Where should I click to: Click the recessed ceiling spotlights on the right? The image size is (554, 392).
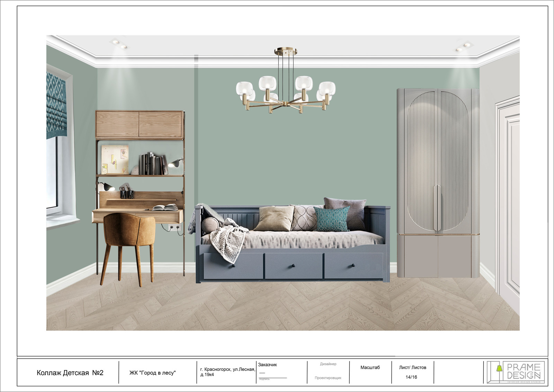463,46
